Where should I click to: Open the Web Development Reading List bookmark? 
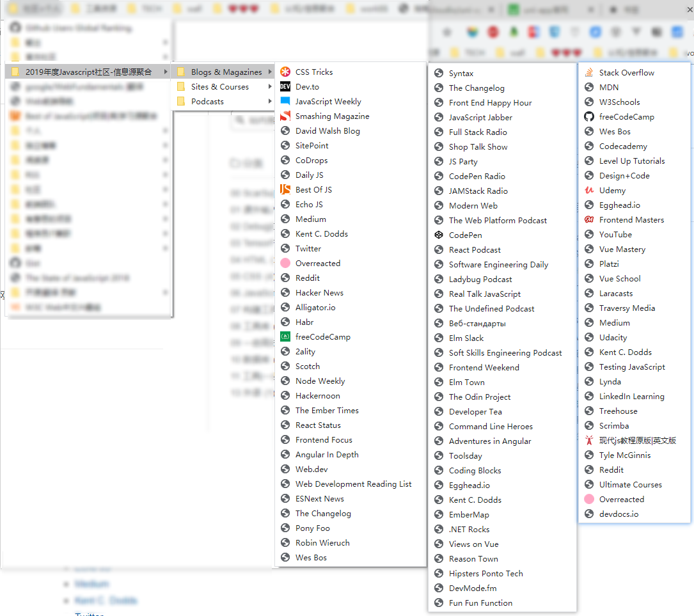tap(351, 484)
